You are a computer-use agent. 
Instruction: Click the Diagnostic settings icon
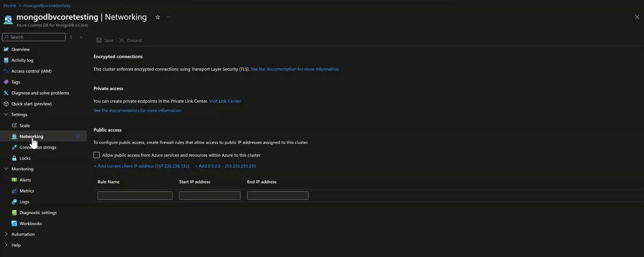(14, 213)
